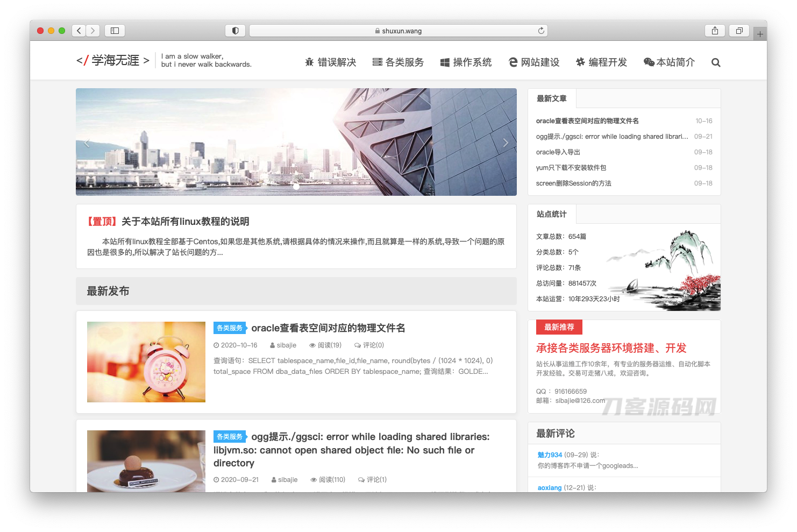Click the reload icon in the address bar

[x=541, y=31]
